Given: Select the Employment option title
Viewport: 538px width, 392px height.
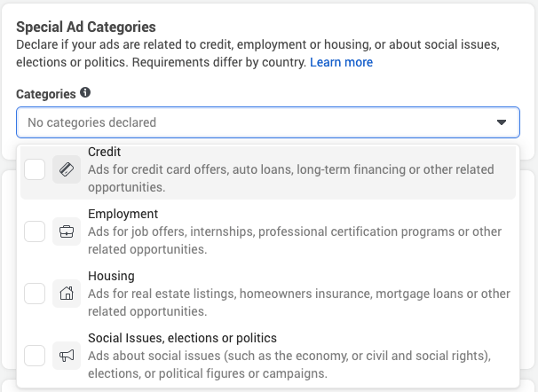Looking at the screenshot, I should pyautogui.click(x=123, y=214).
